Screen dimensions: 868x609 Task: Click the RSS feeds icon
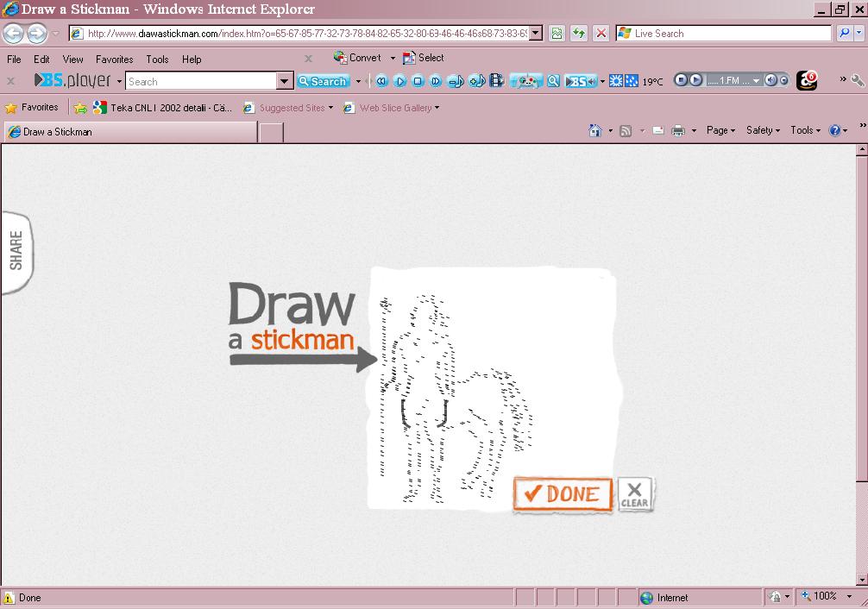626,130
